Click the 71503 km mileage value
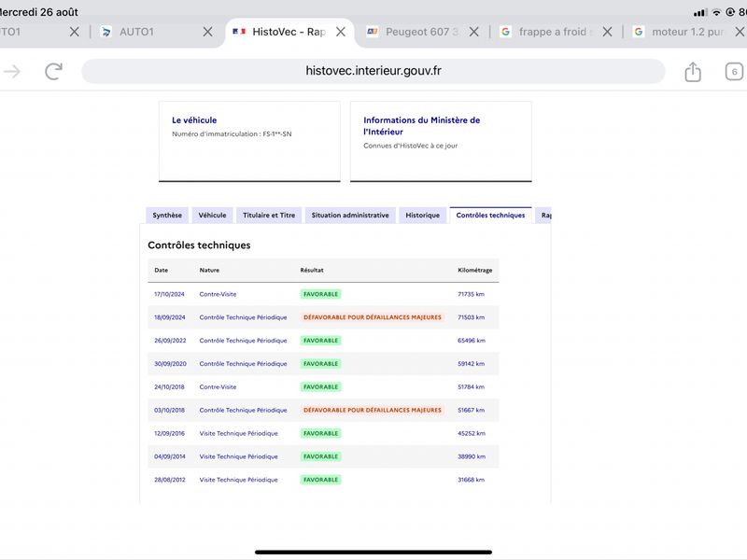 coord(471,317)
